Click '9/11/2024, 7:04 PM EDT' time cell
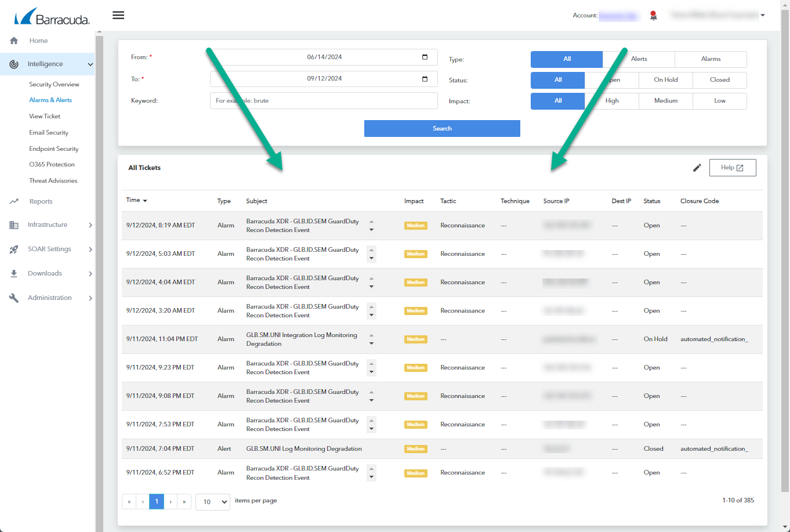The height and width of the screenshot is (532, 790). coord(160,449)
